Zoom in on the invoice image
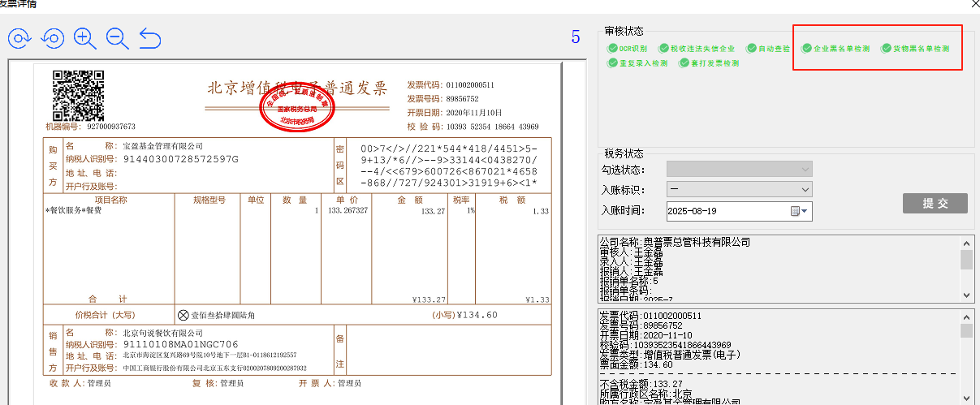The height and width of the screenshot is (405, 980). (x=84, y=38)
